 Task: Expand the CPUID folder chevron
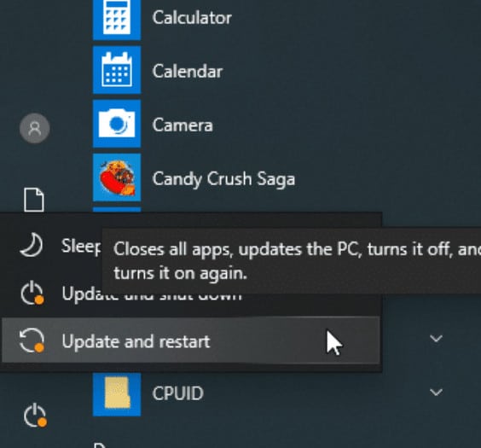tap(436, 392)
